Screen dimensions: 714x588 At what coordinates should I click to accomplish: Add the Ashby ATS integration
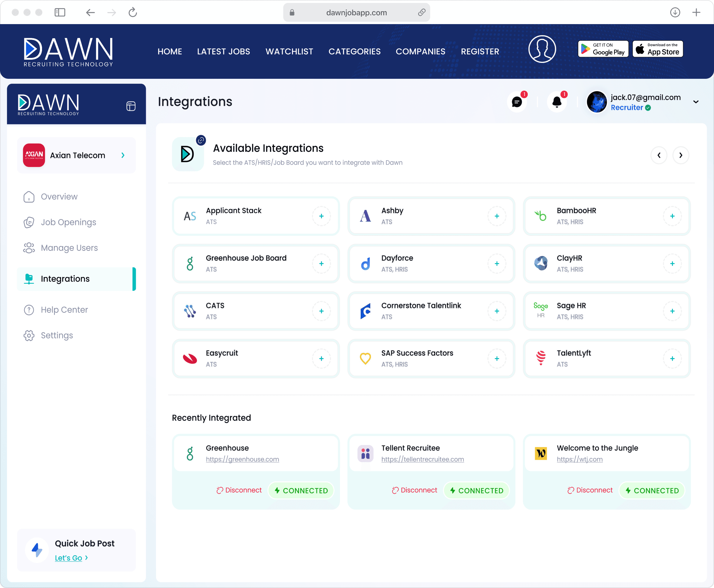(x=497, y=216)
